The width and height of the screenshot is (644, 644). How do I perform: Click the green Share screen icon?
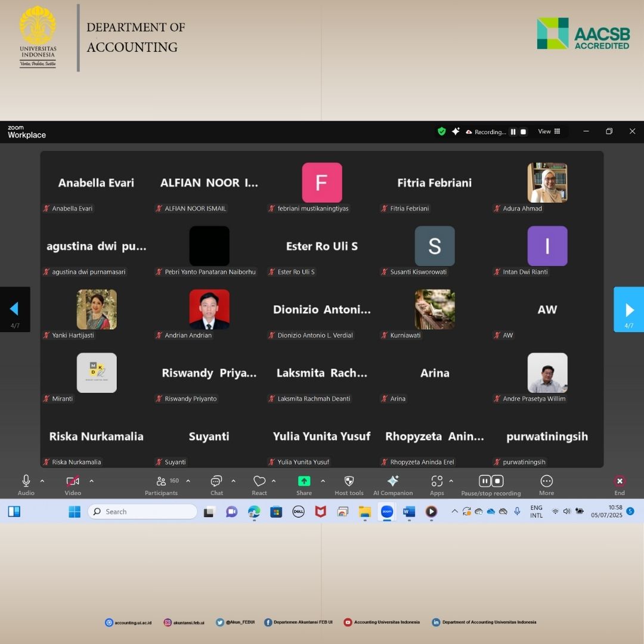(x=304, y=481)
